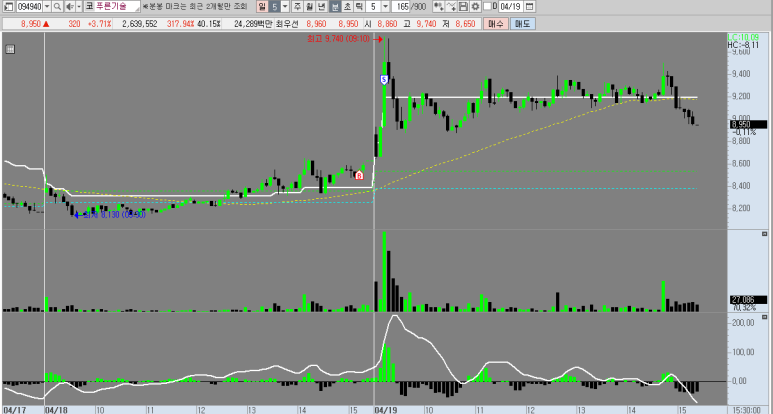773x414 pixels.
Task: Collapse the volume panel corner button
Action: (x=765, y=233)
